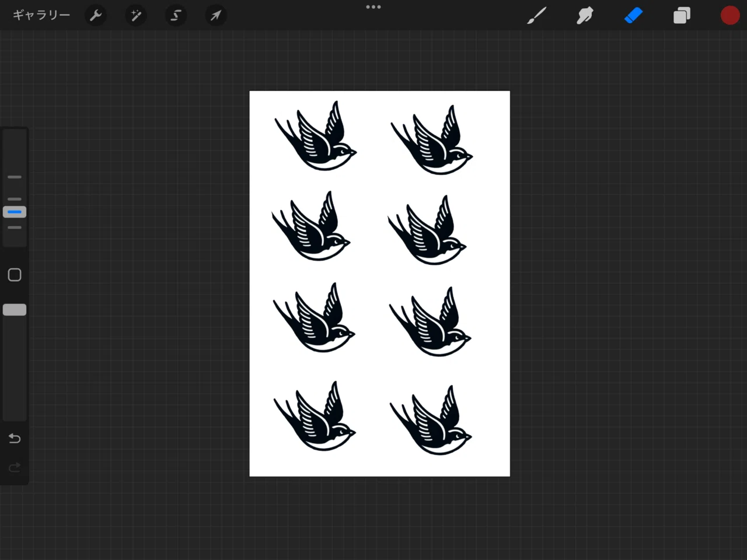747x560 pixels.
Task: Select the blue Eraser tool
Action: pyautogui.click(x=633, y=16)
